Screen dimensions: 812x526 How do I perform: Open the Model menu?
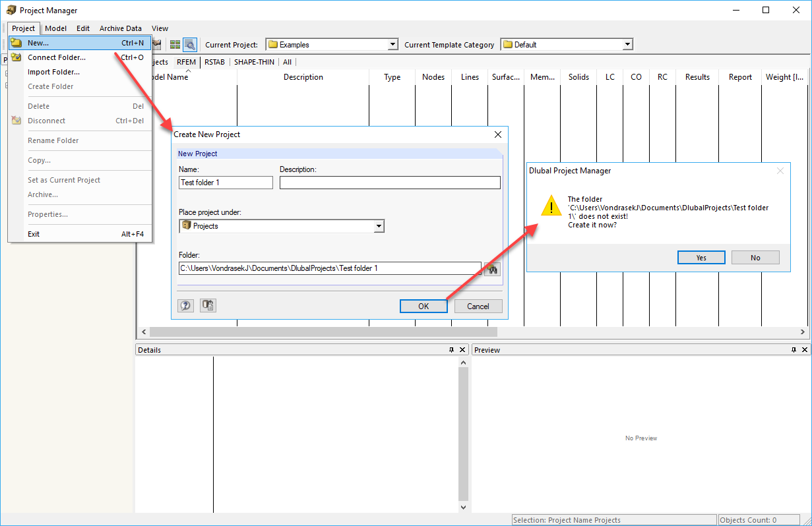(55, 28)
